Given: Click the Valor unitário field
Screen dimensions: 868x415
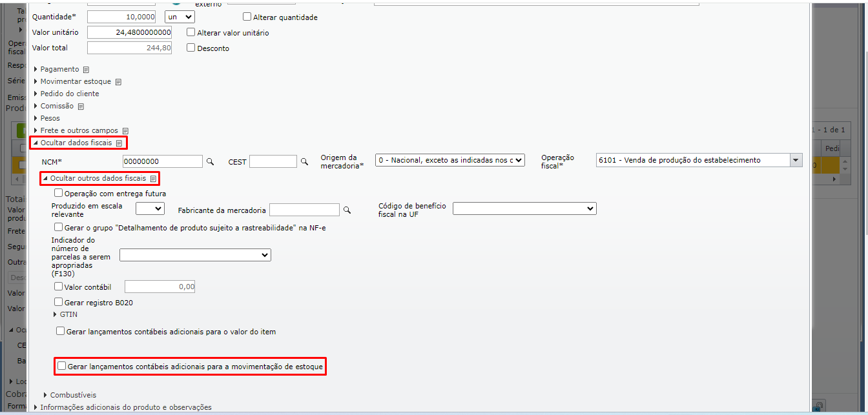Looking at the screenshot, I should pos(129,32).
